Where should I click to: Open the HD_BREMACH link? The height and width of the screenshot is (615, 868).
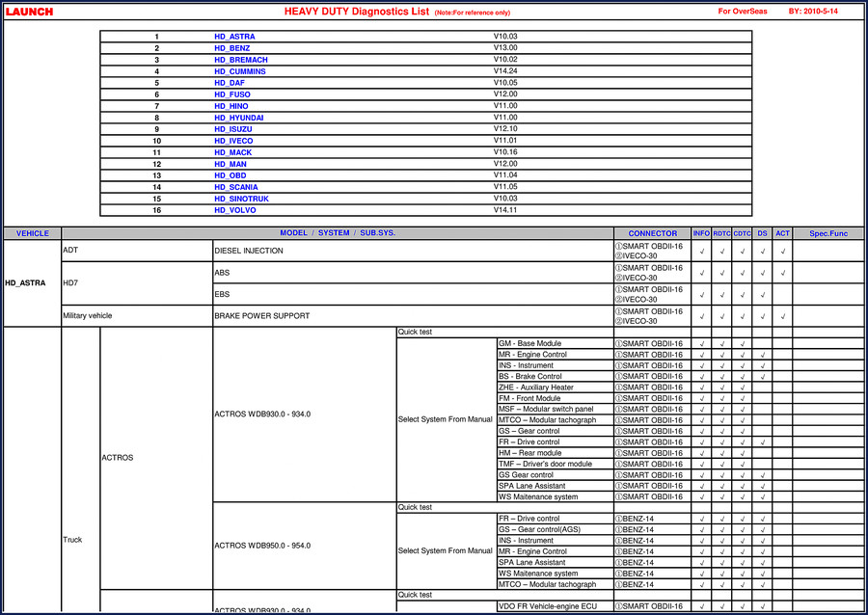[x=241, y=60]
